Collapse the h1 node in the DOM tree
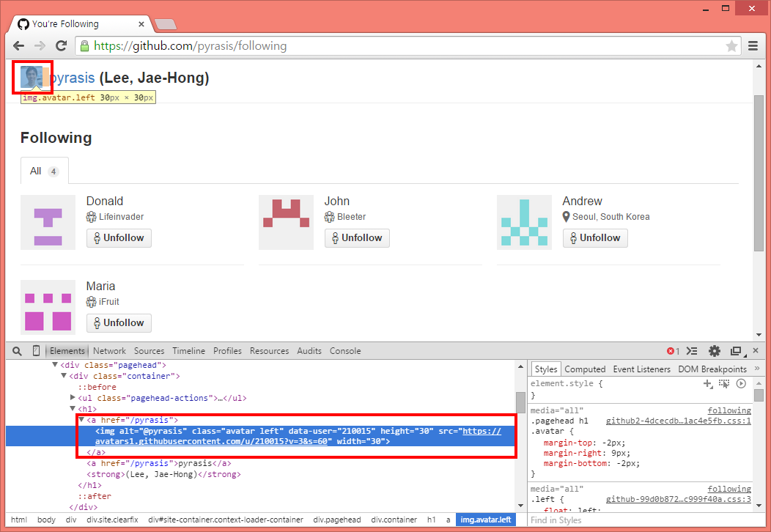Viewport: 771px width, 532px height. [73, 409]
